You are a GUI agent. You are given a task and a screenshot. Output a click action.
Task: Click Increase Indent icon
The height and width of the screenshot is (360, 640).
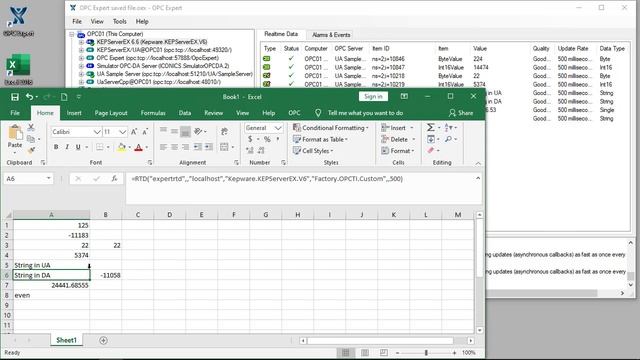click(x=209, y=147)
